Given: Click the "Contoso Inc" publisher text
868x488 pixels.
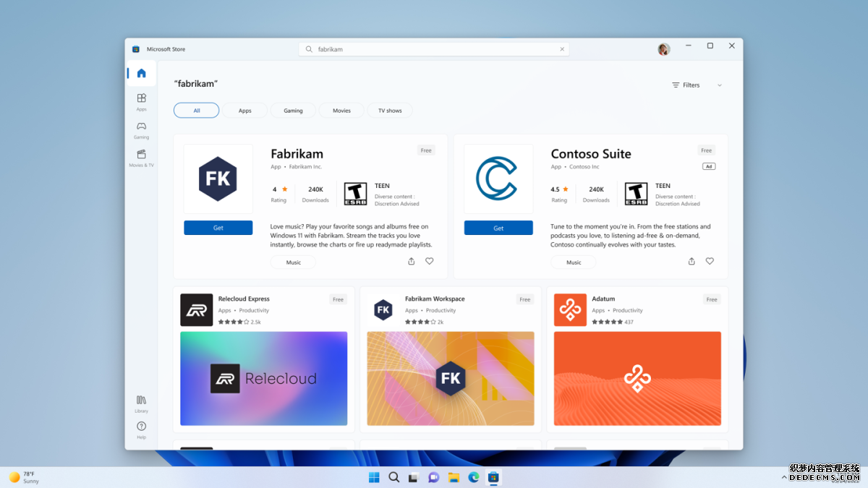Looking at the screenshot, I should tap(584, 167).
